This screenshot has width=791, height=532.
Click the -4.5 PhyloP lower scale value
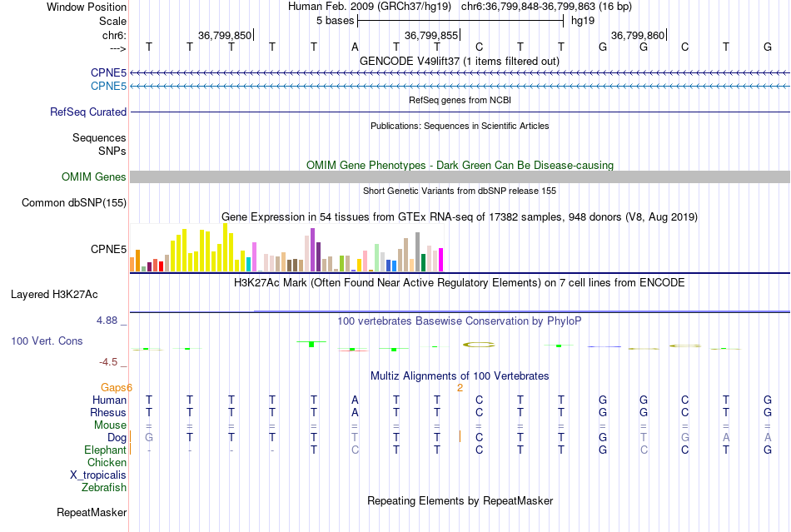[108, 362]
